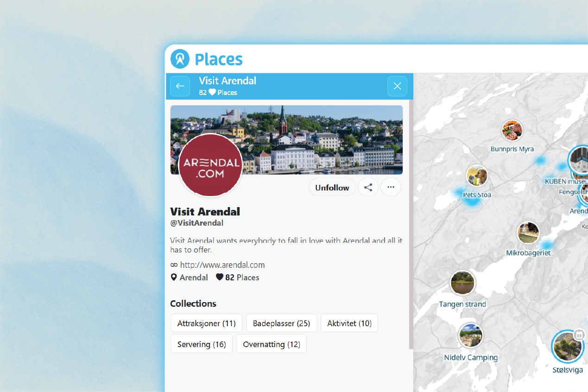Open the http://www.arendal.com link
This screenshot has height=392, width=588.
click(x=222, y=265)
